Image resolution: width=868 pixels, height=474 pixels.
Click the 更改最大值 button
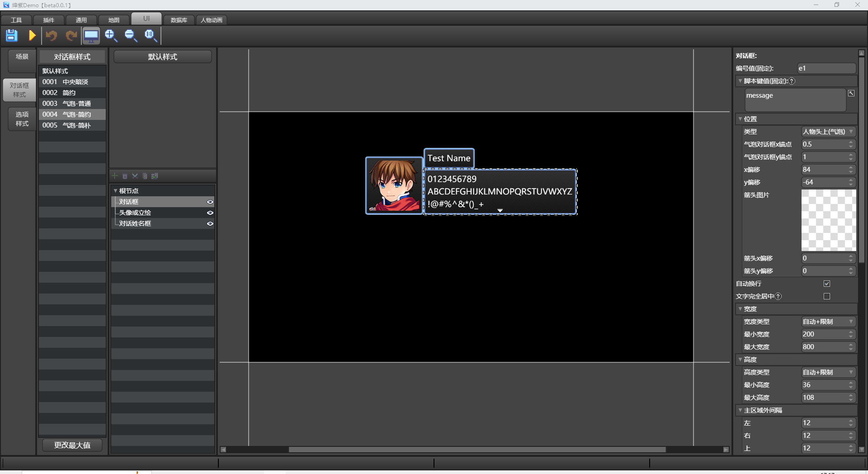click(72, 445)
